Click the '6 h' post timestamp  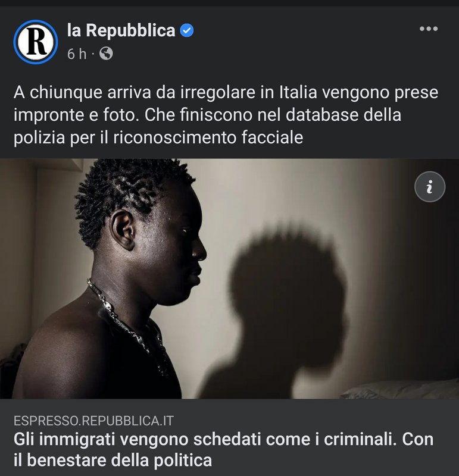(x=77, y=54)
